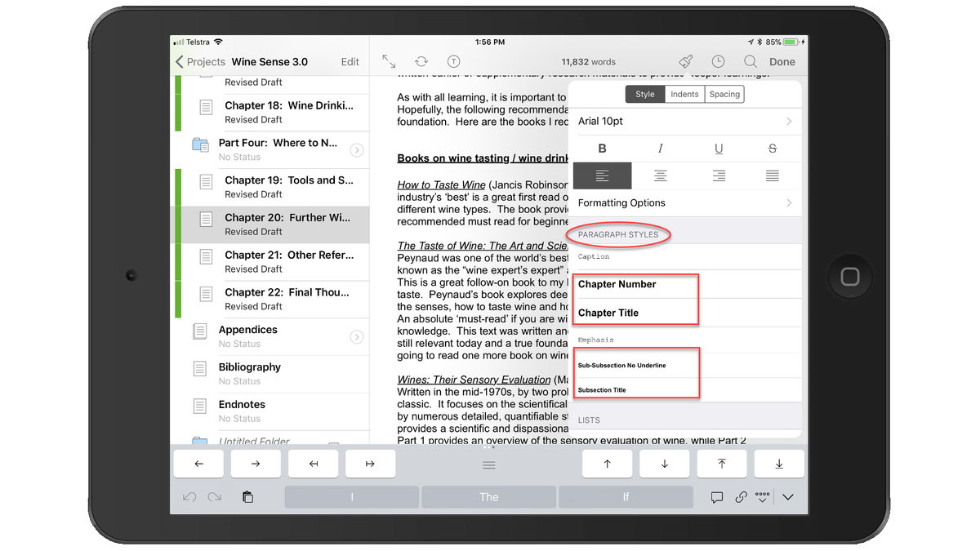Open the paintbrush format icon
The width and height of the screenshot is (980, 551).
[x=686, y=62]
